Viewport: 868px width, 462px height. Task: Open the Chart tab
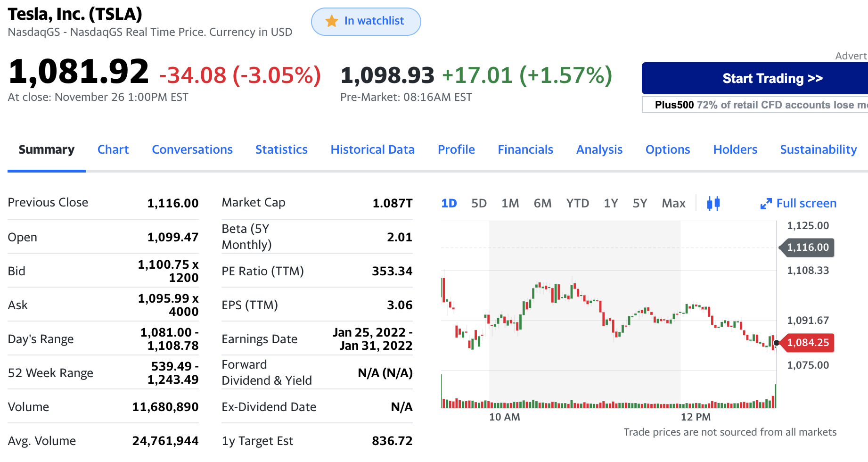(x=113, y=149)
